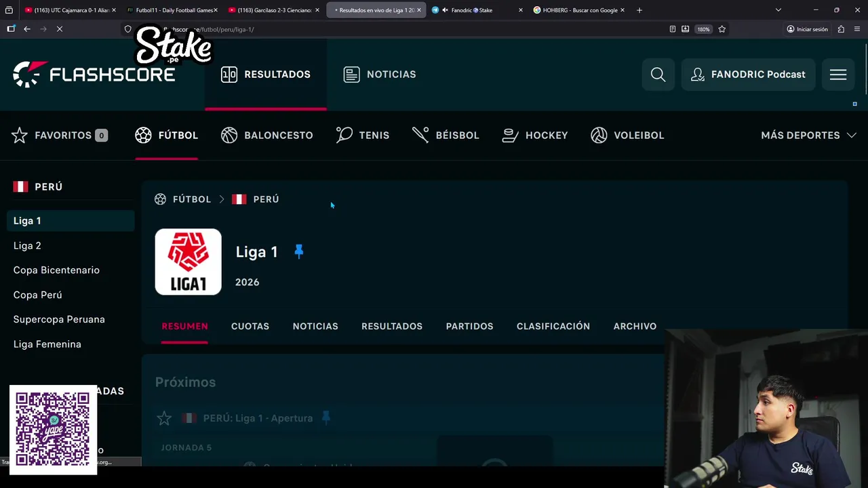This screenshot has height=488, width=868.
Task: Open the sidebar toggle icon in toolbar
Action: click(x=11, y=29)
